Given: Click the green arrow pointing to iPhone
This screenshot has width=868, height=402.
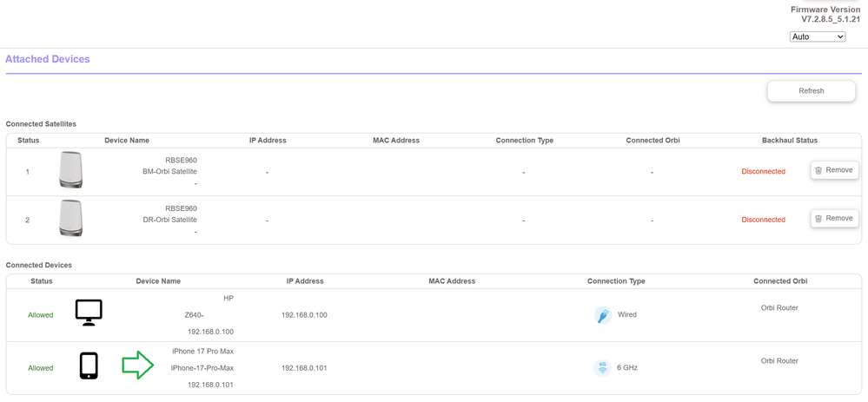Looking at the screenshot, I should click(137, 366).
